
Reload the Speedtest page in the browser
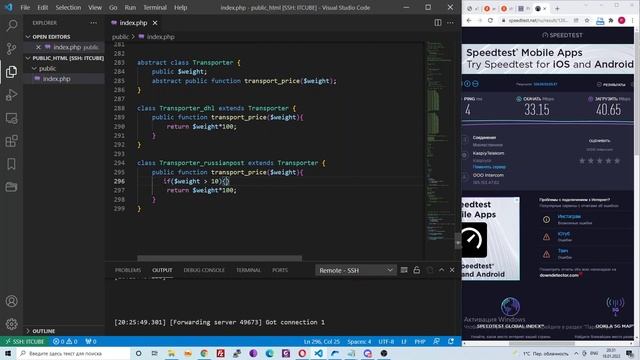(490, 20)
